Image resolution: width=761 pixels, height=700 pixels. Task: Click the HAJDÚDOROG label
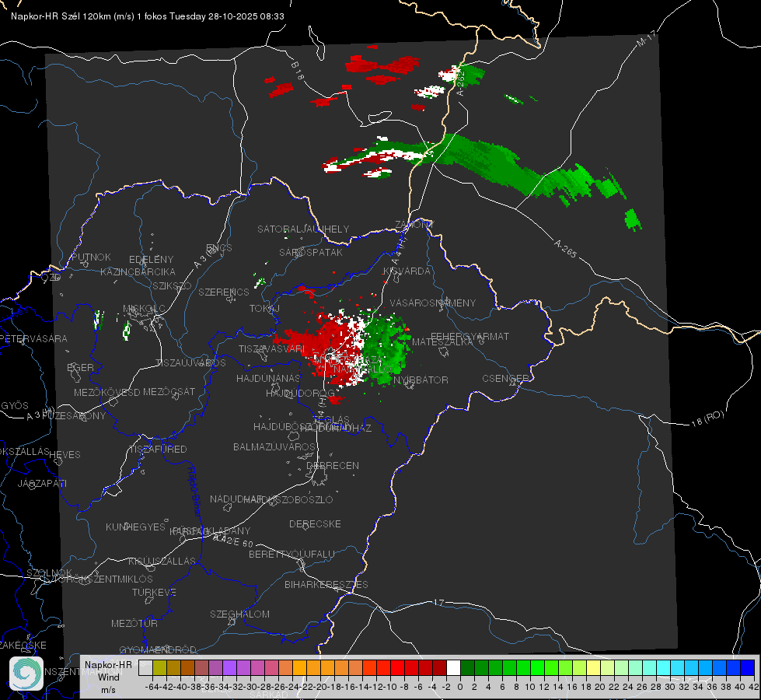click(300, 394)
